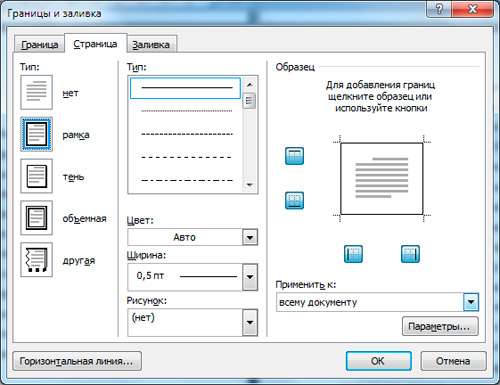Select the "объемная" 3-D border icon
Image resolution: width=500 pixels, height=385 pixels.
click(36, 218)
